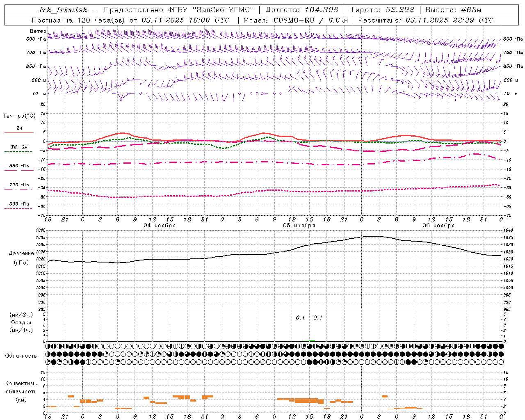Click the small green precipitation bar
The width and height of the screenshot is (525, 420).
click(x=312, y=341)
